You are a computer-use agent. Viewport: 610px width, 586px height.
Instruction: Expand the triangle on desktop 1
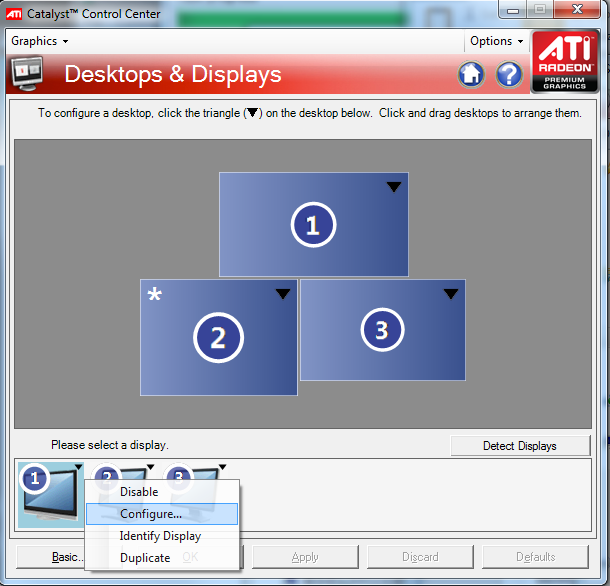[x=394, y=187]
